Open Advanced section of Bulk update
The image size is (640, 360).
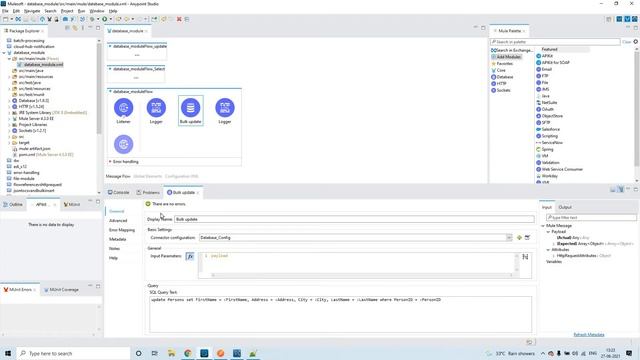click(x=118, y=220)
